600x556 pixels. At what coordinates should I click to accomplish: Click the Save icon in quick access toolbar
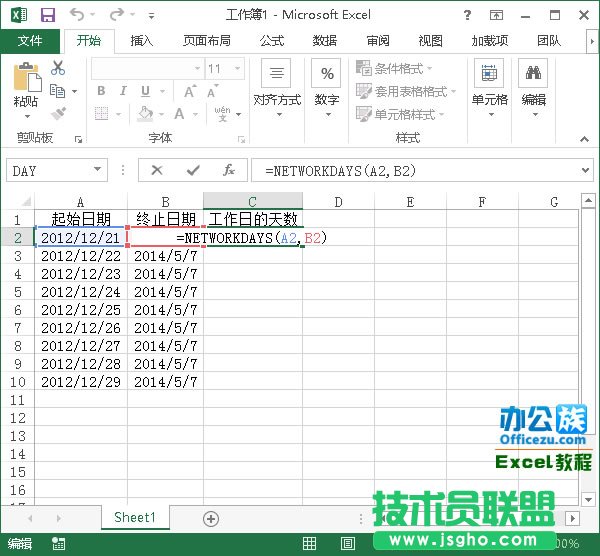47,15
